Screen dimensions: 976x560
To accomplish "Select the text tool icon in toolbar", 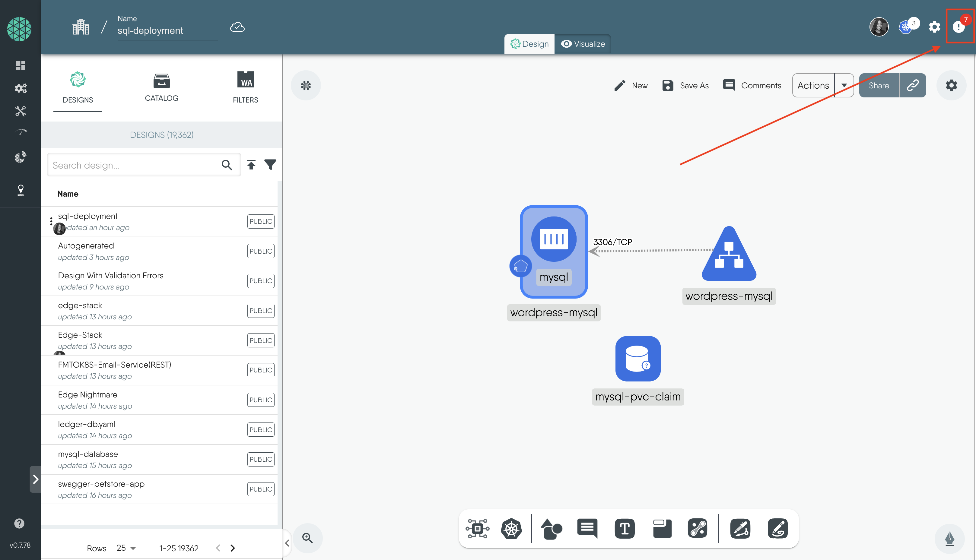I will (623, 529).
